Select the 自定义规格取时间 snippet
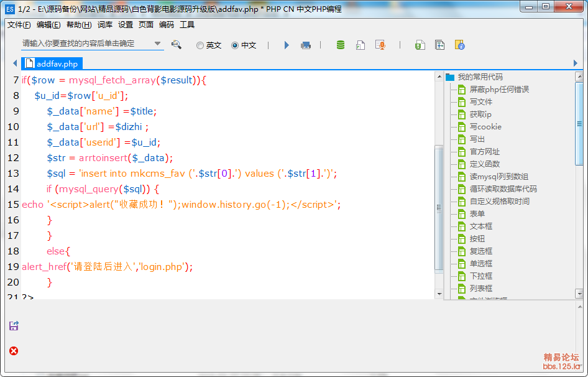588x377 pixels. (x=500, y=202)
